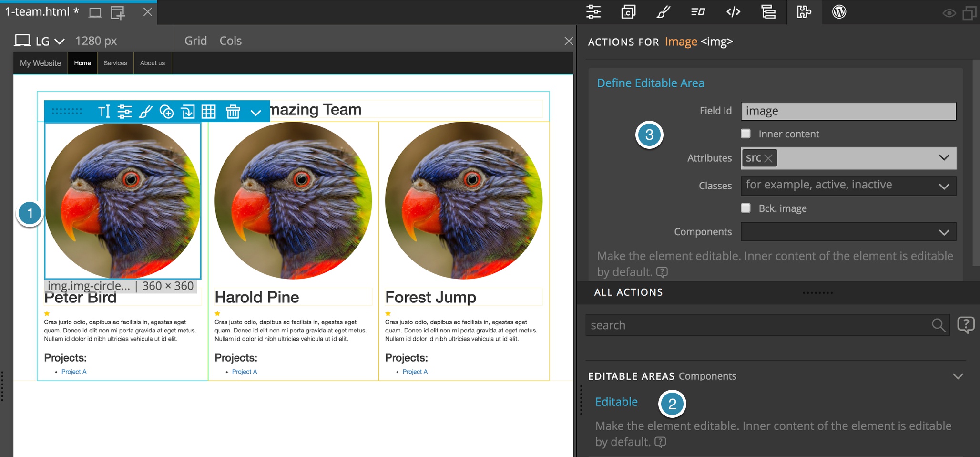Click the Projects: heading under Forest Jump
Screen dimensions: 980x457
407,358
